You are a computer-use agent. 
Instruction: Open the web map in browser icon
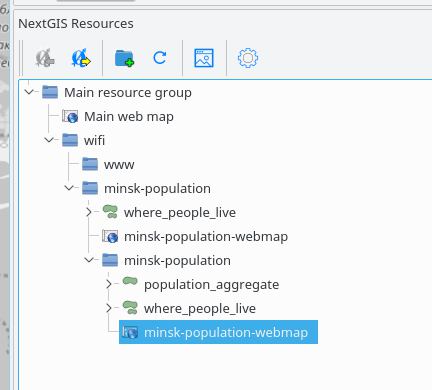coord(204,58)
